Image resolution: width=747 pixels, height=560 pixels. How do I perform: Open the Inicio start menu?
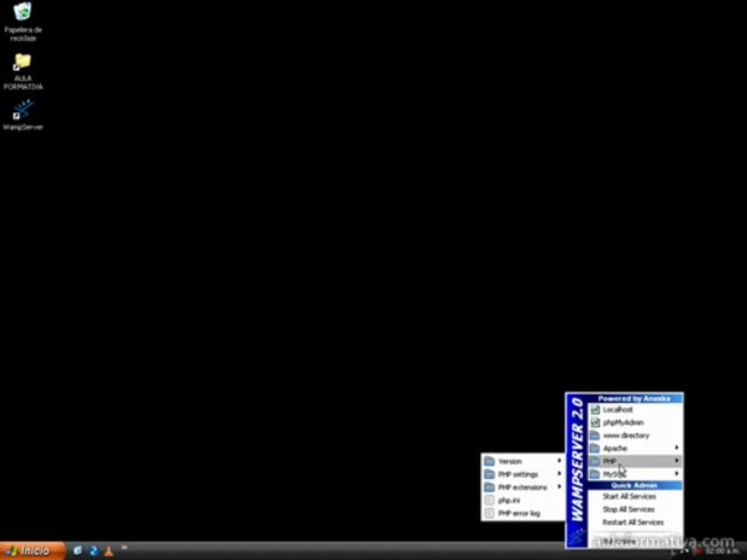point(32,551)
